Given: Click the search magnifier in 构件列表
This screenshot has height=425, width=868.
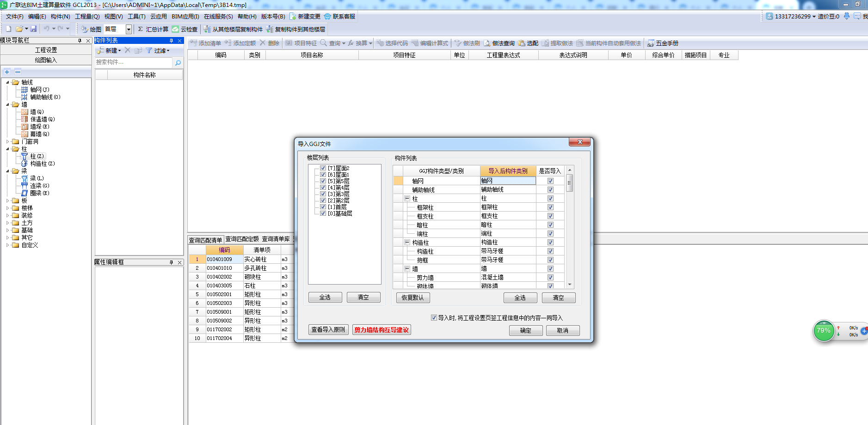Looking at the screenshot, I should coord(178,62).
